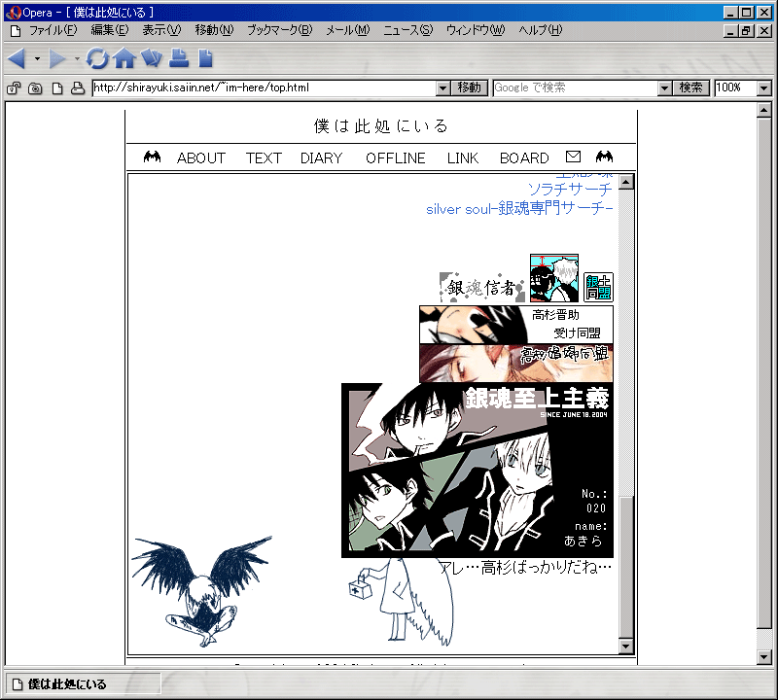Click the padlock security icon

pyautogui.click(x=14, y=88)
